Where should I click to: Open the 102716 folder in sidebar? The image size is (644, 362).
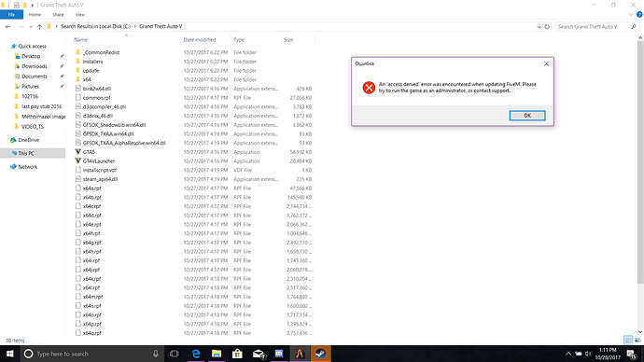30,96
